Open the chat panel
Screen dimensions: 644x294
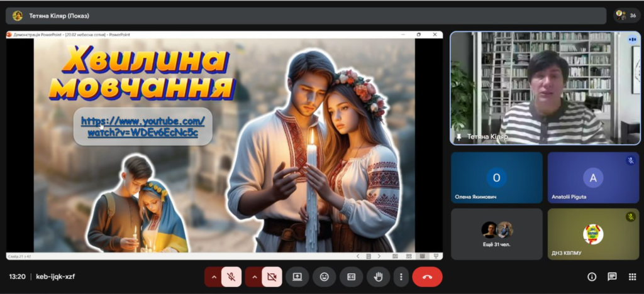pyautogui.click(x=612, y=276)
